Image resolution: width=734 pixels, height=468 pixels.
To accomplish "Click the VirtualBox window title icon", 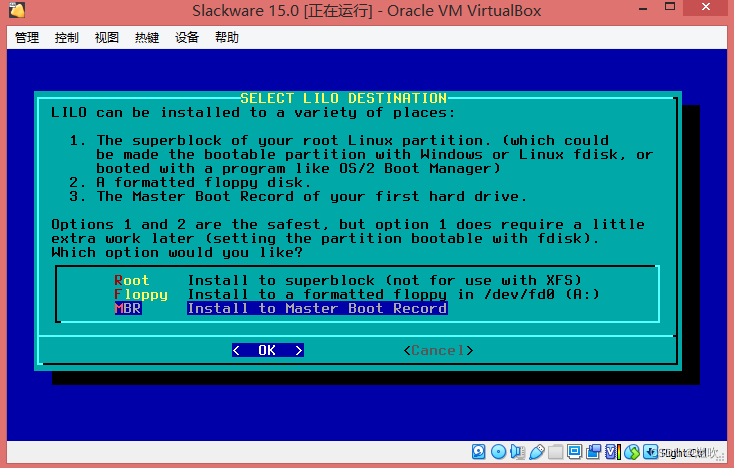I will [x=17, y=10].
